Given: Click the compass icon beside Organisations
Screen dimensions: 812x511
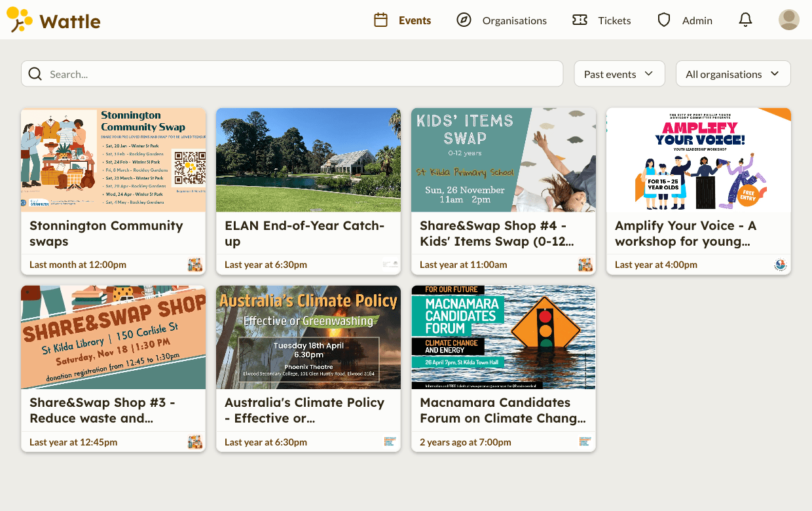Looking at the screenshot, I should [464, 20].
